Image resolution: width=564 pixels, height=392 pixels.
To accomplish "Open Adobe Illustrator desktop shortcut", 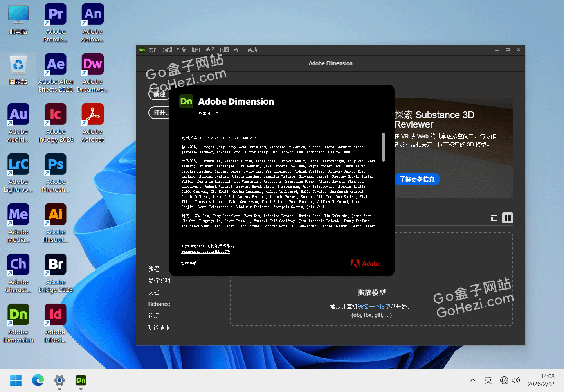I will pyautogui.click(x=56, y=223).
